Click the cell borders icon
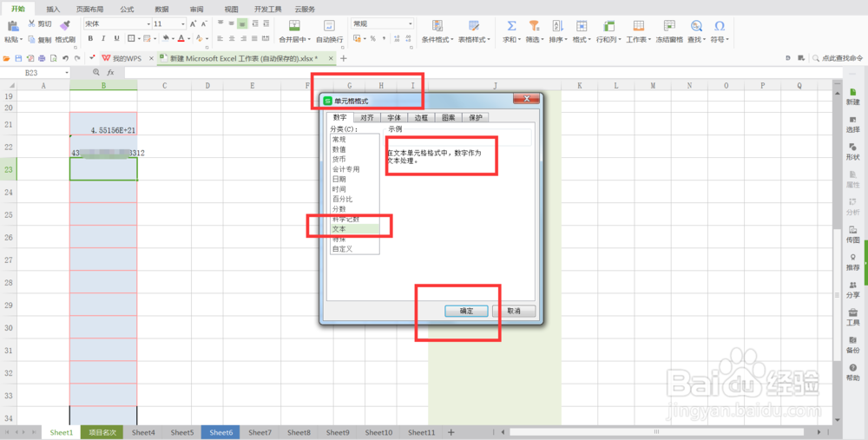Screen dimensions: 868x440 (131, 39)
